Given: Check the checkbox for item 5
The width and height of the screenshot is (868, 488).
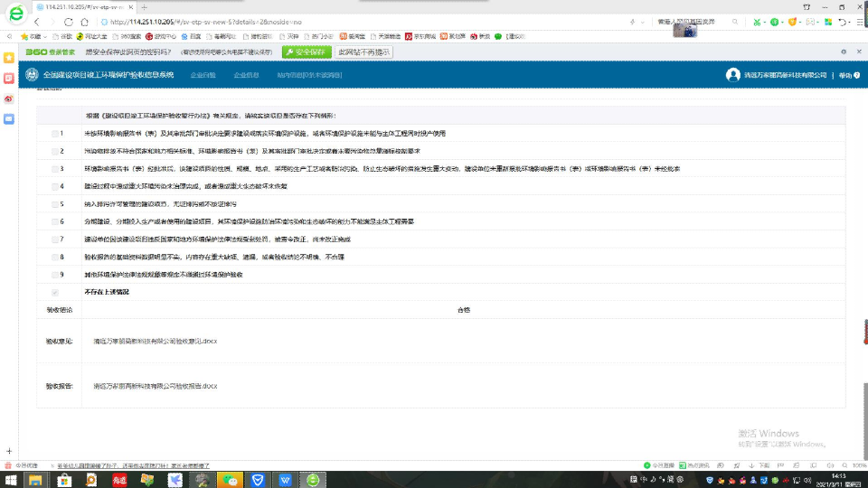Looking at the screenshot, I should [x=56, y=204].
